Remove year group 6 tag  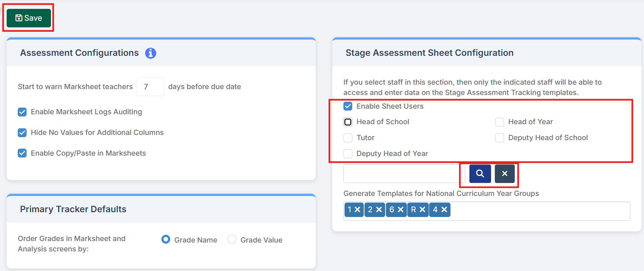click(x=401, y=210)
